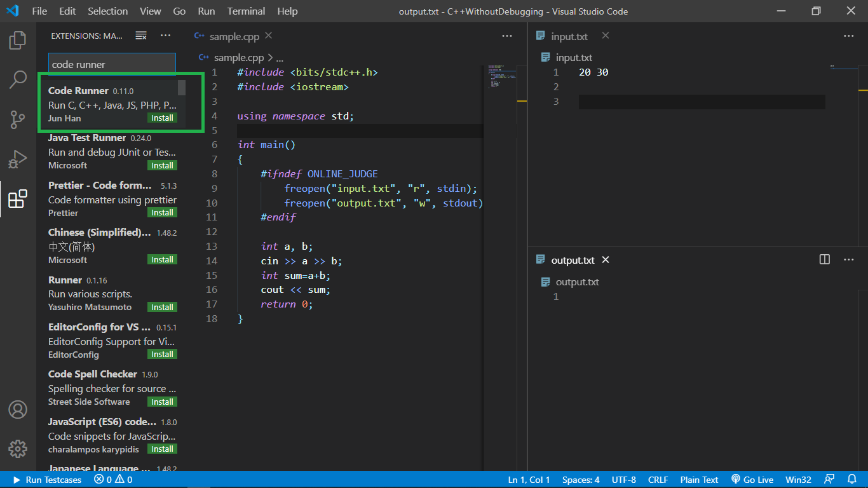Switch to the input.txt tab

(x=569, y=36)
